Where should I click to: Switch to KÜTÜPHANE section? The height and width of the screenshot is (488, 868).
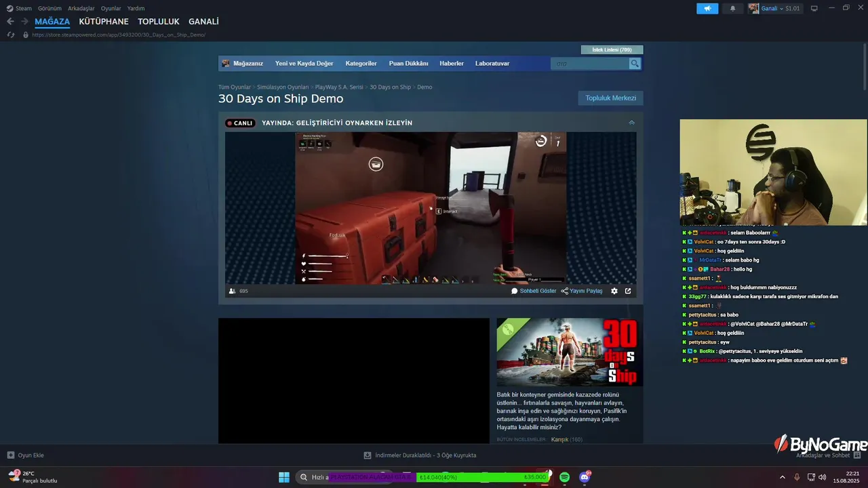tap(104, 22)
